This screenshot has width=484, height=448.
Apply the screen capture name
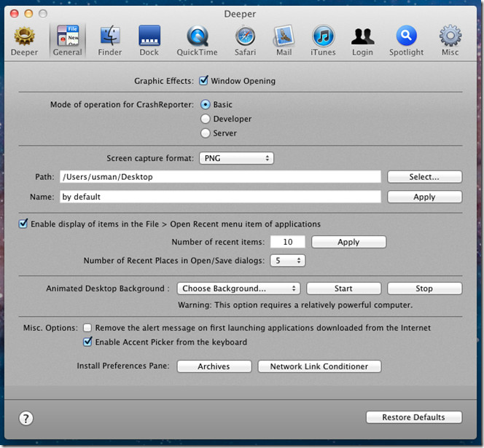pos(425,197)
